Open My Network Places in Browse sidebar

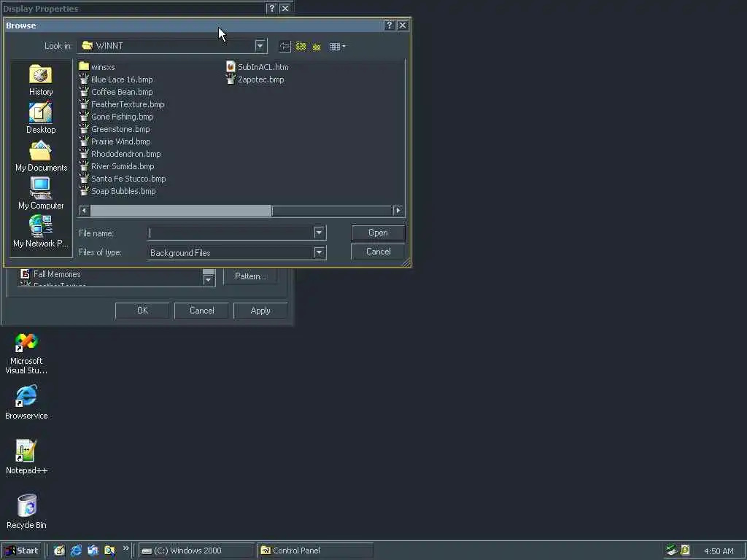[x=41, y=231]
